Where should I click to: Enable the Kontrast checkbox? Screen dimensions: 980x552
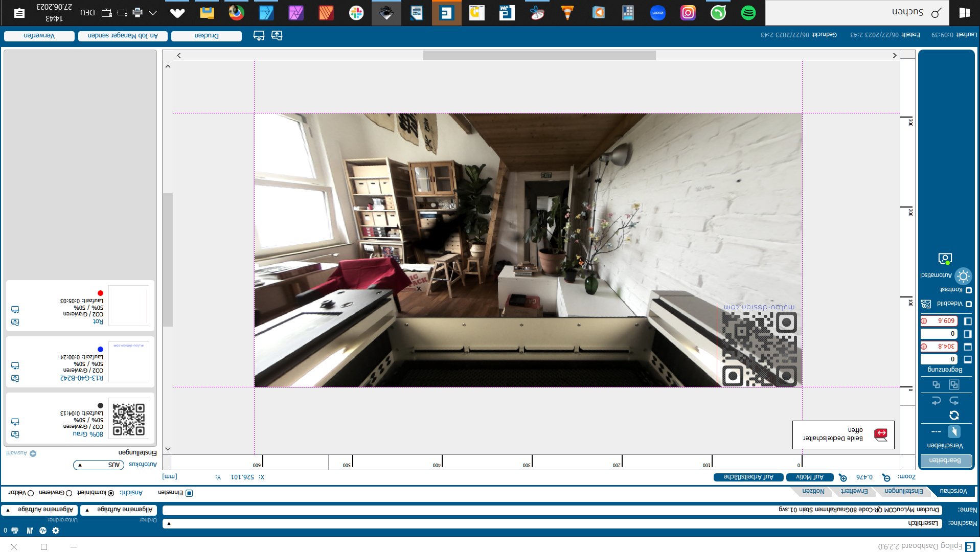(968, 290)
